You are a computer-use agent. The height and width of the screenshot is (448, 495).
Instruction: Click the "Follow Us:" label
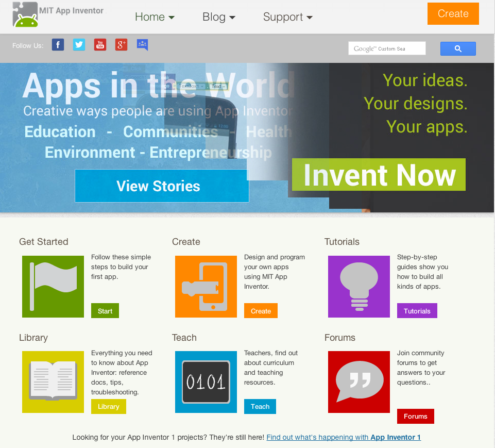pos(28,45)
